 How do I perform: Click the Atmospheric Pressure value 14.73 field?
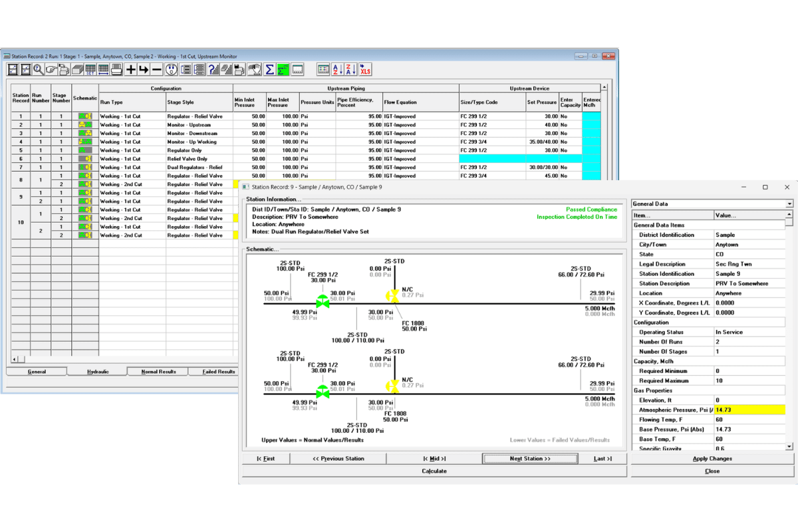749,410
